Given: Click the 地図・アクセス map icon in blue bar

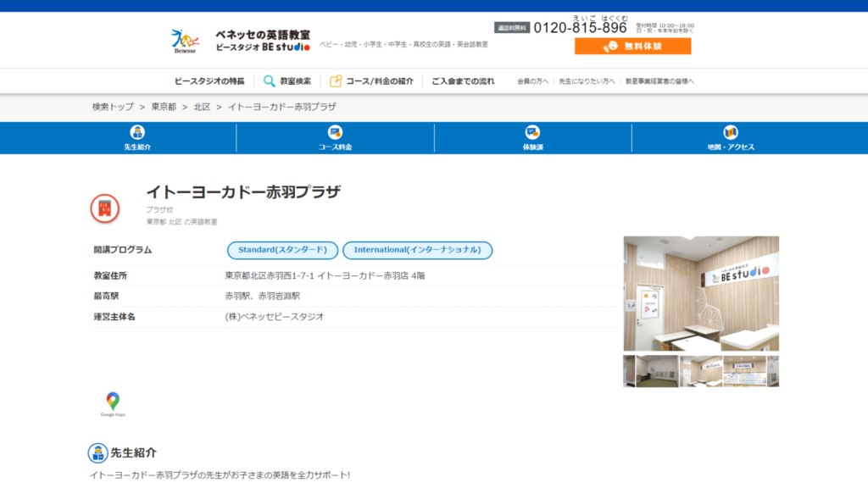Looking at the screenshot, I should point(731,132).
